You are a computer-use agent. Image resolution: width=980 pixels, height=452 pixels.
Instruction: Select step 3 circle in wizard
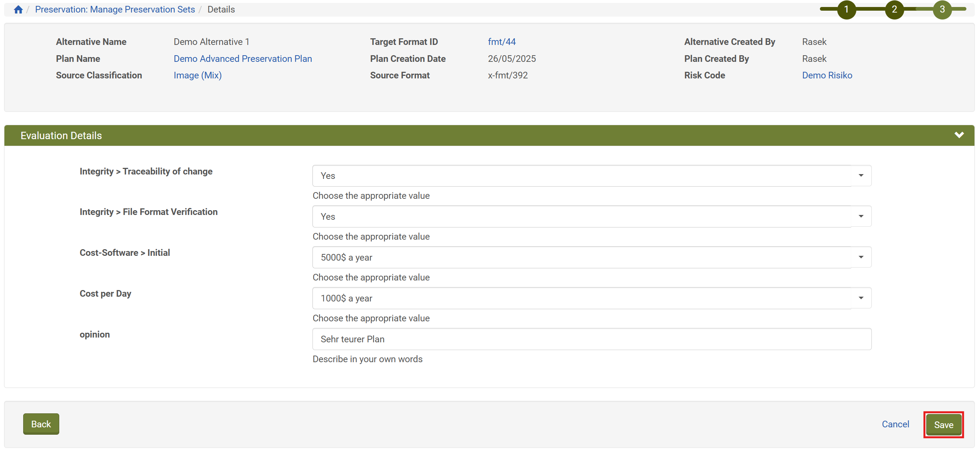click(942, 9)
